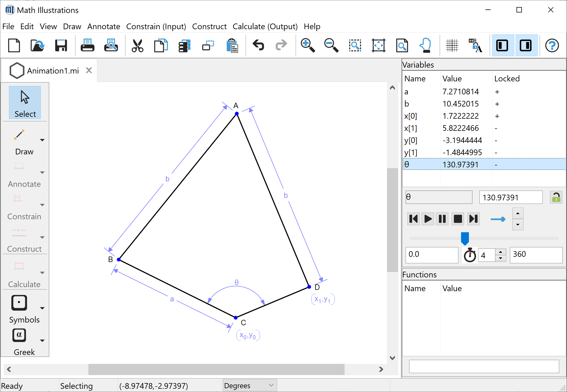Switch to the Annotate menu

pos(104,26)
